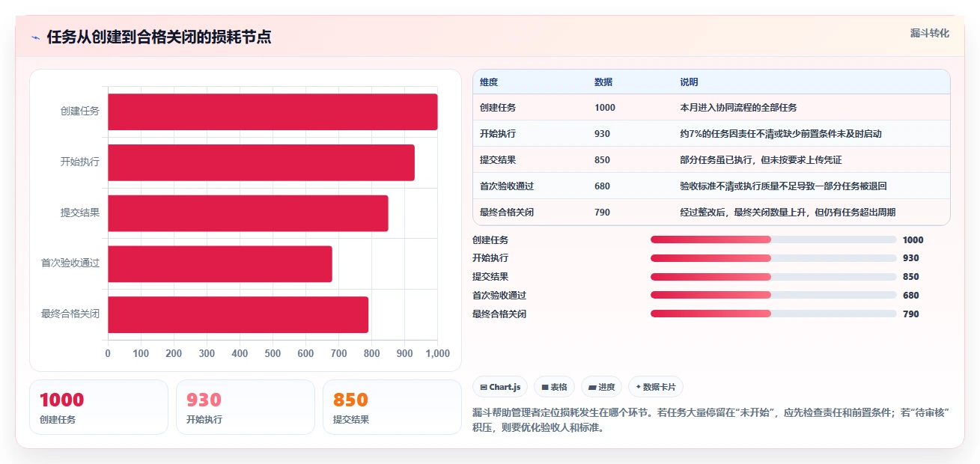980x464 pixels.
Task: Click the 创建任务 progress bar showing 1000
Action: (x=773, y=239)
